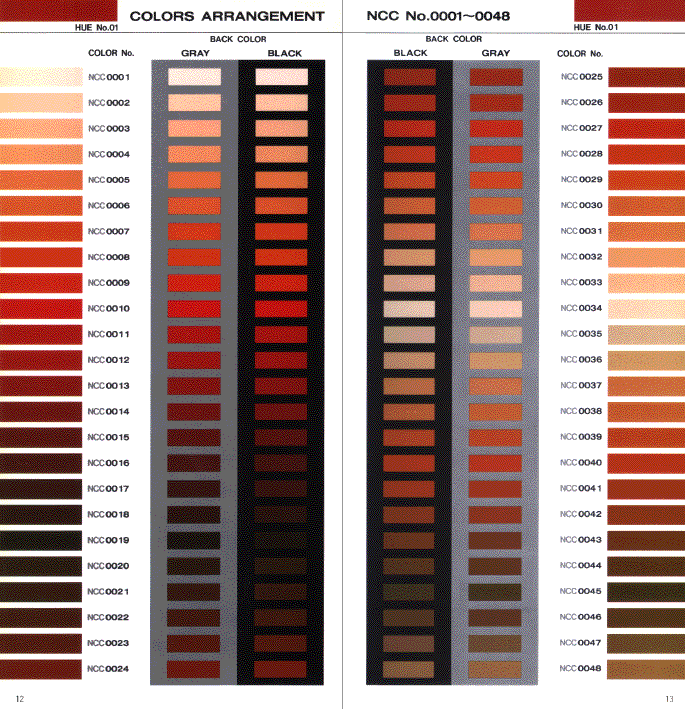Viewport: 685px width, 709px height.
Task: Click the 'NCC0021' label
Action: pyautogui.click(x=108, y=592)
